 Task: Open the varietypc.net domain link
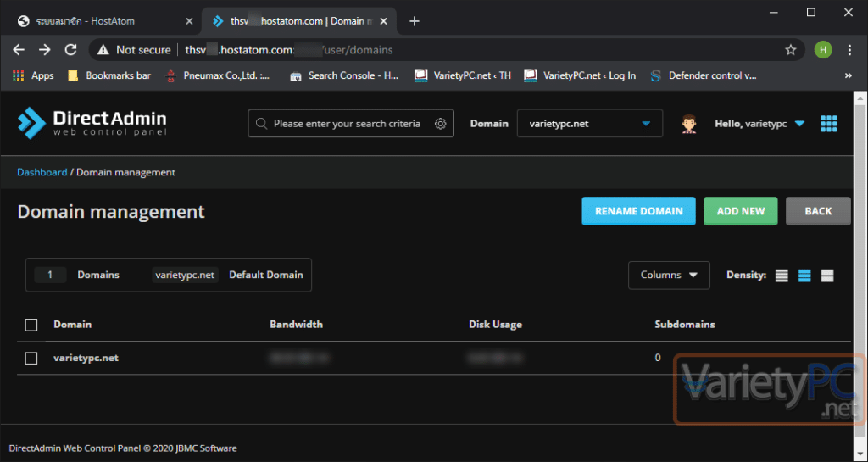[86, 358]
